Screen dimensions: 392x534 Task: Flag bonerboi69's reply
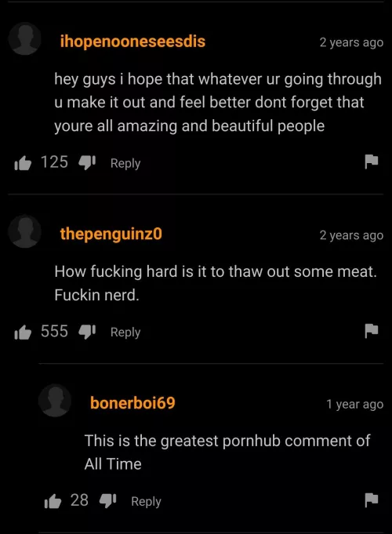click(372, 500)
